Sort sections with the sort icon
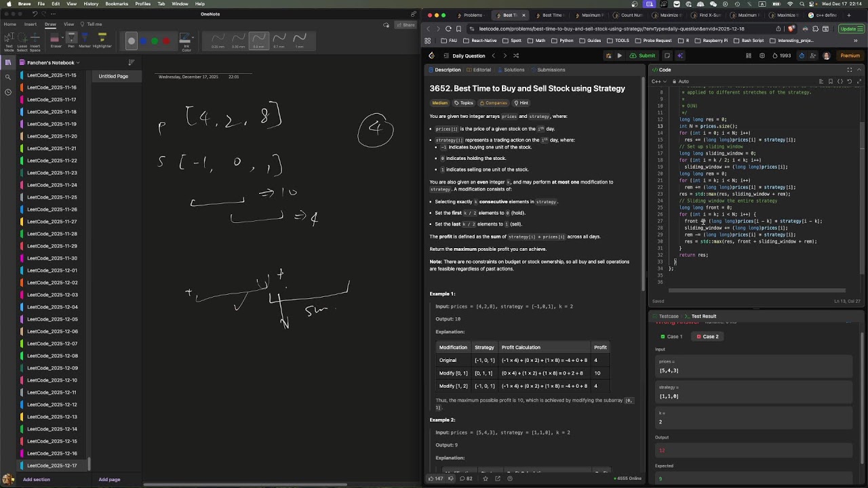The height and width of the screenshot is (488, 868). (x=131, y=62)
